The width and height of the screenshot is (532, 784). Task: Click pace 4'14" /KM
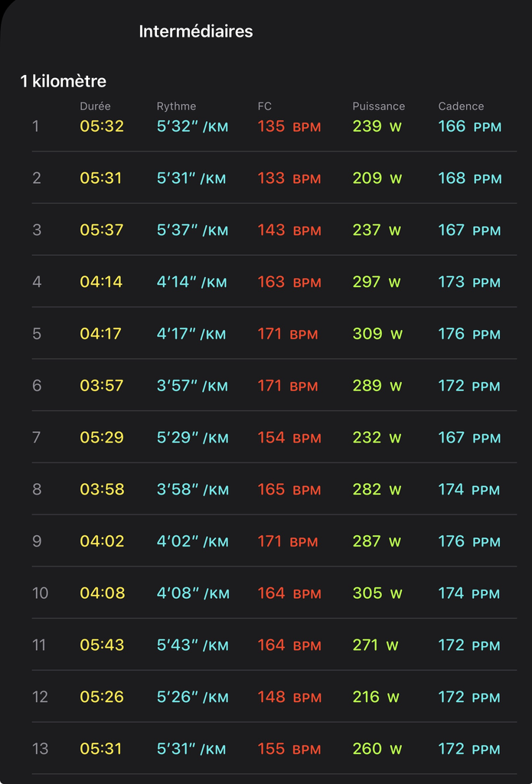(192, 282)
